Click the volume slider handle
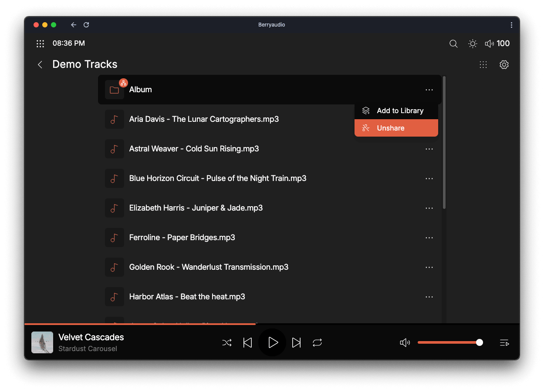Screen dimensions: 544x392 pos(480,342)
